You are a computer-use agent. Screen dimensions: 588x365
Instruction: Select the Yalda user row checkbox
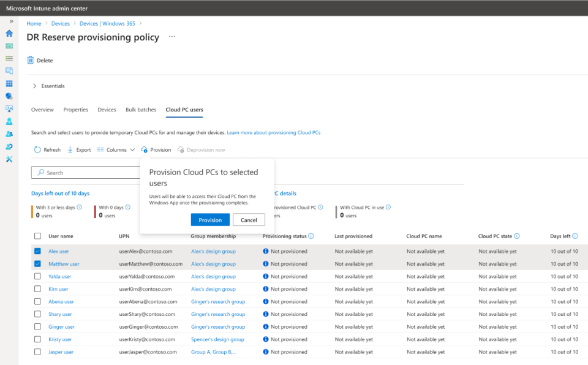pyautogui.click(x=38, y=276)
